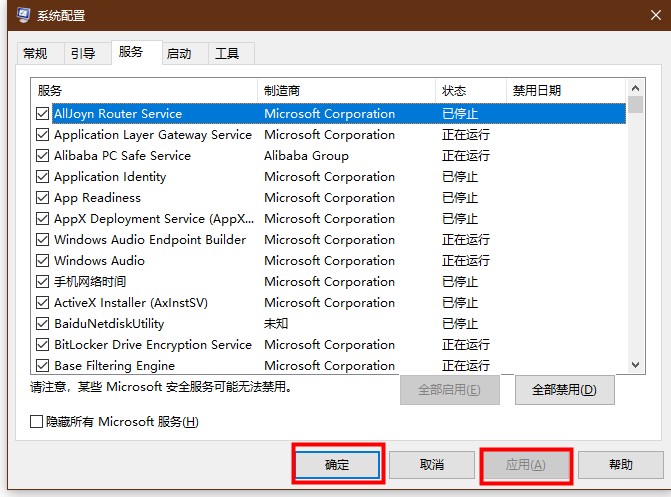
Task: Switch to the 启动 tab
Action: (180, 53)
